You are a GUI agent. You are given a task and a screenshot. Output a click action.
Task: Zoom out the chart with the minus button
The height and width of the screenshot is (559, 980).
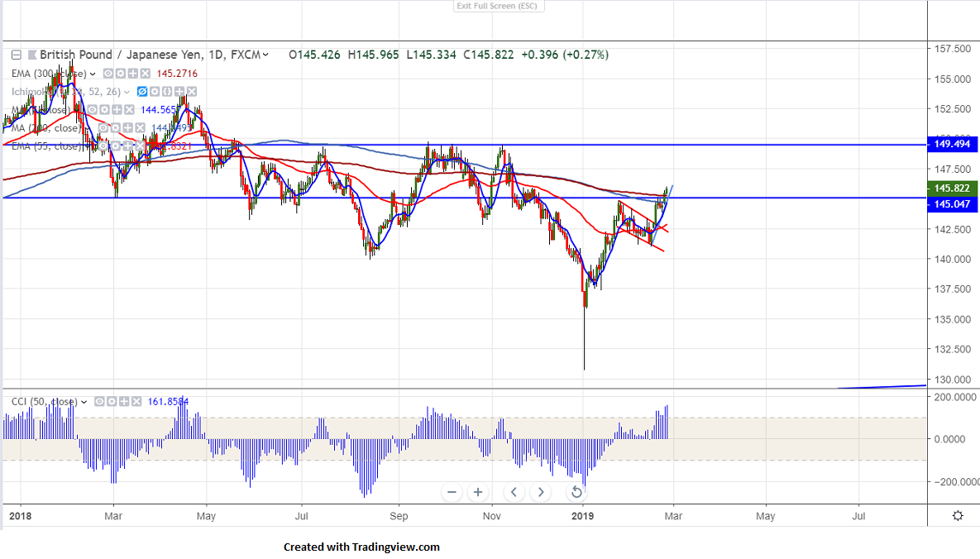click(452, 492)
